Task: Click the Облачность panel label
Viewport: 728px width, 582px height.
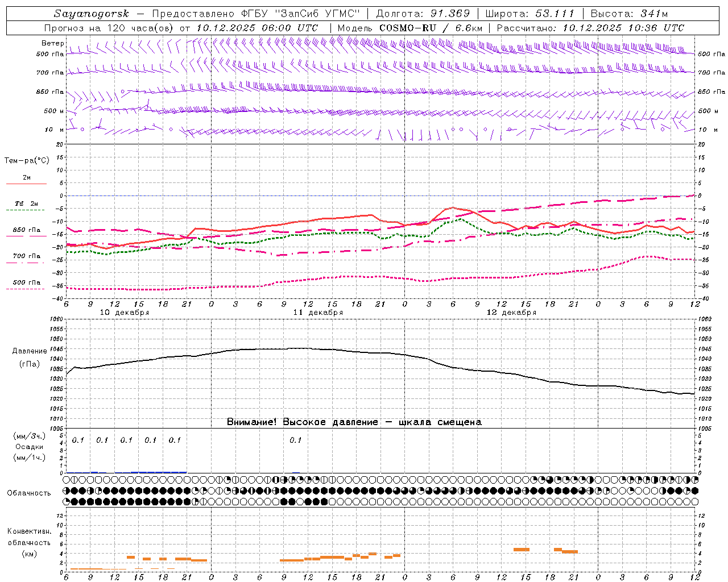Action: (29, 493)
